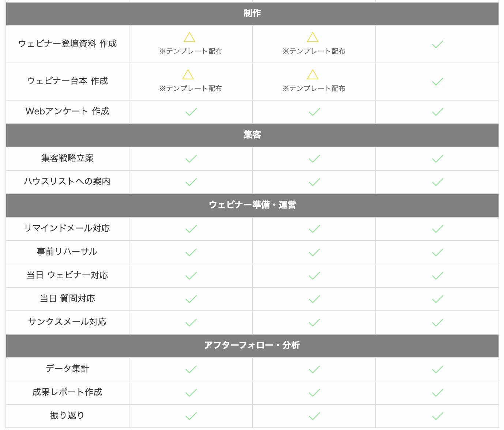Click the yellow triangle in ウェビナー登壇資料 作成 row, first column
504x430 pixels.
click(x=189, y=37)
